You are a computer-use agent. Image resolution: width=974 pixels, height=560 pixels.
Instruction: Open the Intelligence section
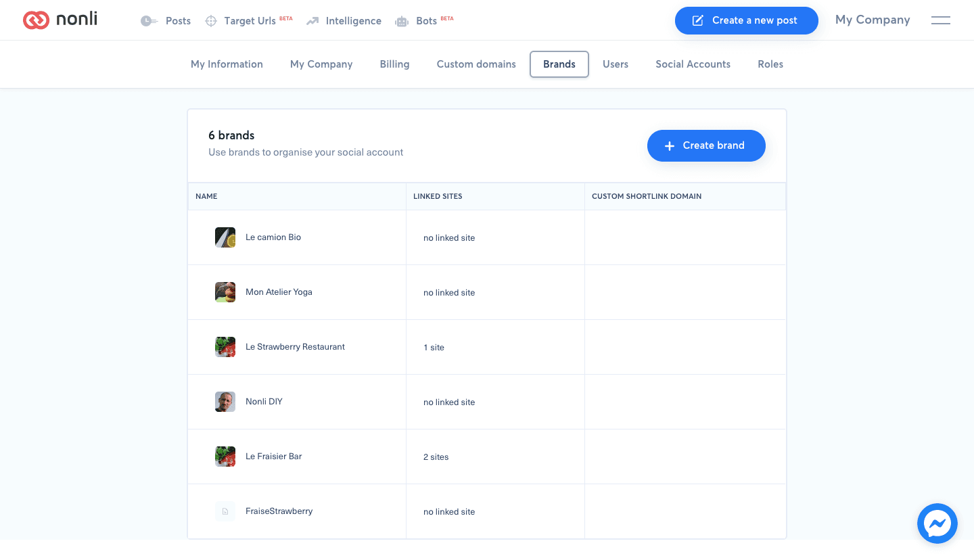[x=353, y=21]
